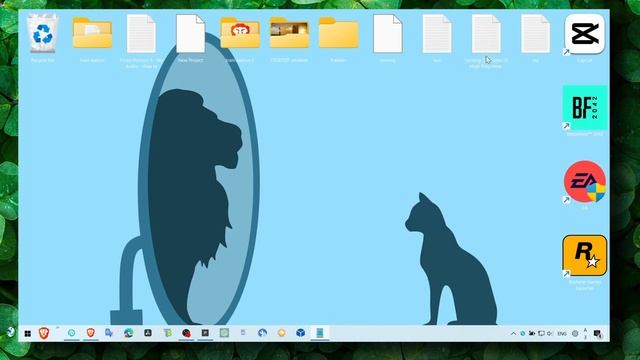The image size is (640, 360).
Task: Click the ENG language indicator
Action: (562, 333)
